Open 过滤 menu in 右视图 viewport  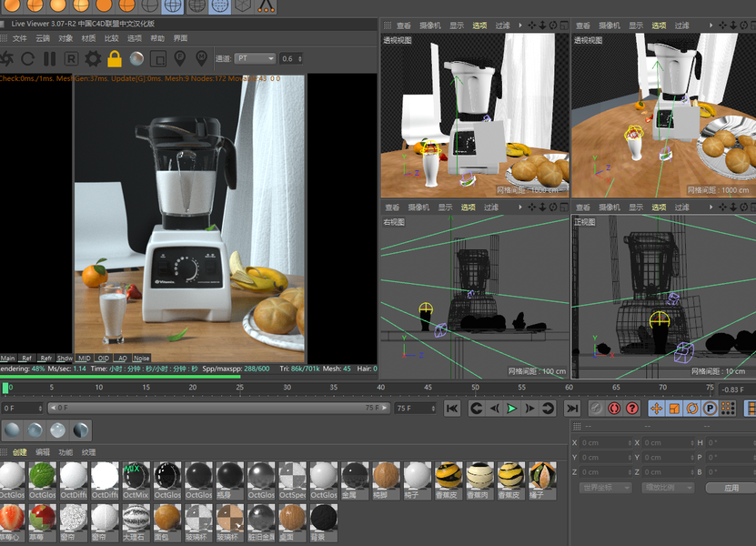coord(491,207)
